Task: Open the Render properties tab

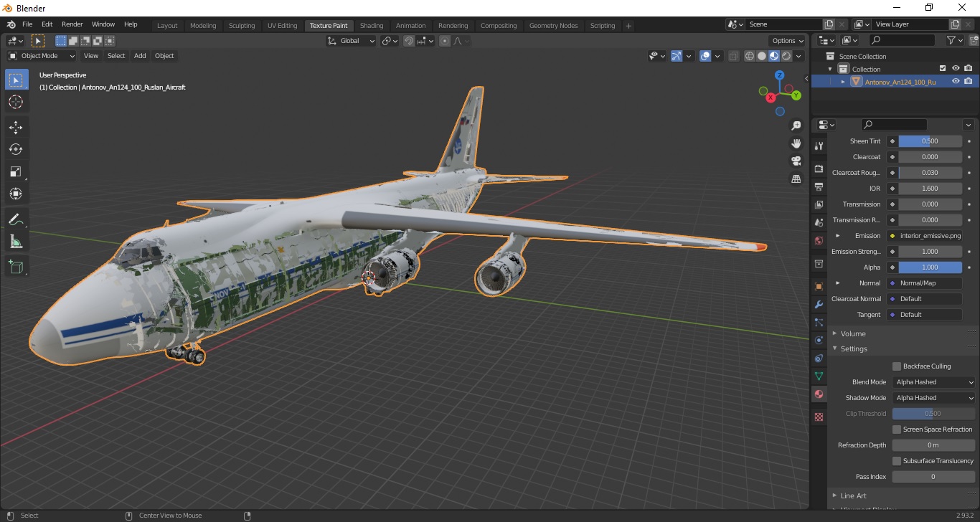Action: coord(819,169)
